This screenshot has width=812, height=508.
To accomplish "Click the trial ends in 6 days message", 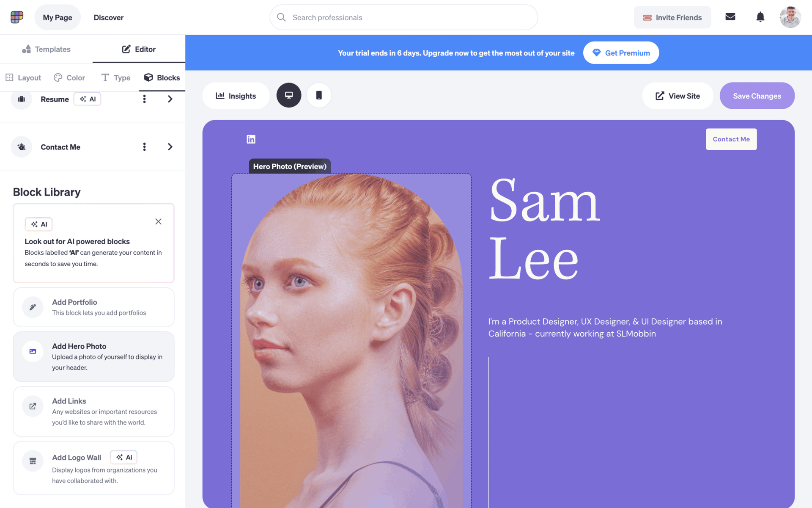I will pos(456,53).
